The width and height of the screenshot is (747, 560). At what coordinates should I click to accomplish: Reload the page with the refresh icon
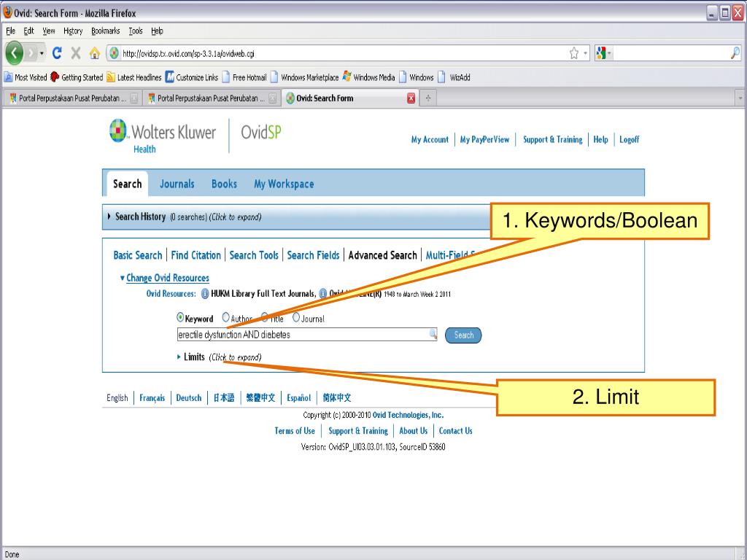57,52
